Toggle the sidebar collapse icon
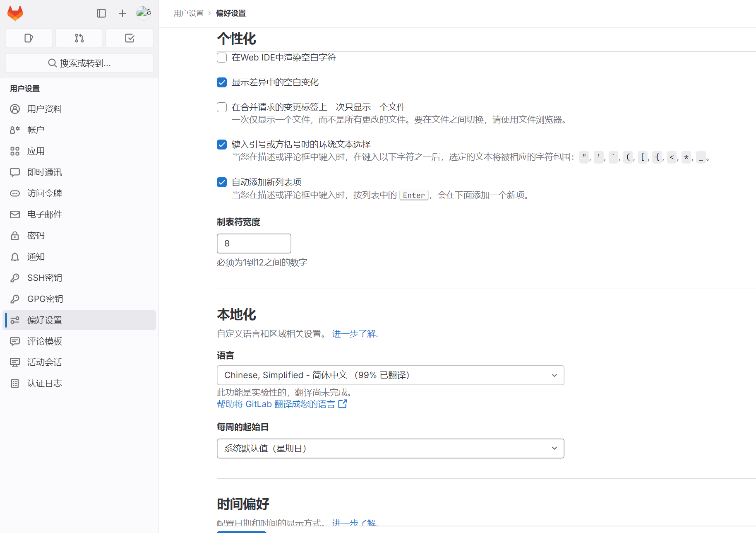Screen dimensions: 756x533 tap(101, 13)
